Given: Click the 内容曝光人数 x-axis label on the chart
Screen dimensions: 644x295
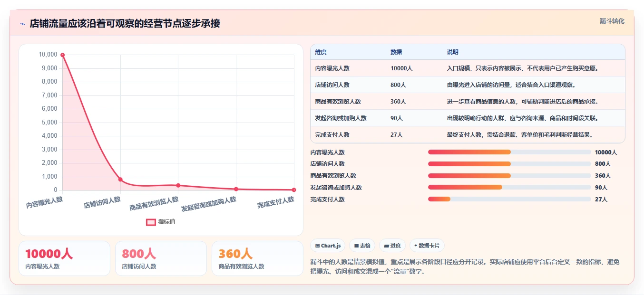Looking at the screenshot, I should click(44, 203).
